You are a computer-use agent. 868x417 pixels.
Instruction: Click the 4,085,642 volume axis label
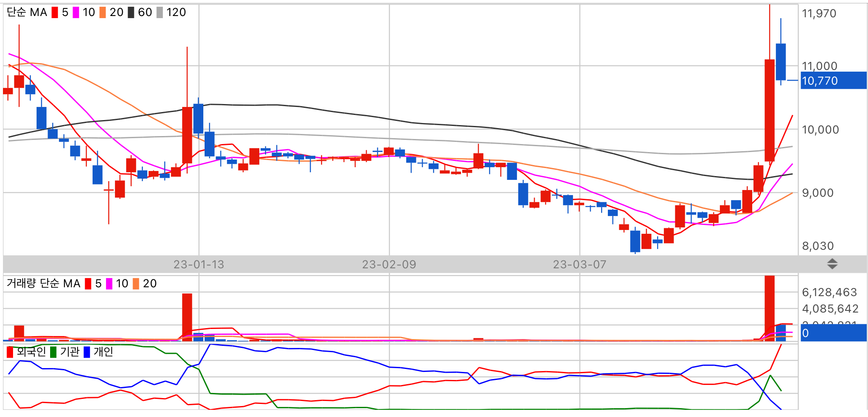click(830, 309)
